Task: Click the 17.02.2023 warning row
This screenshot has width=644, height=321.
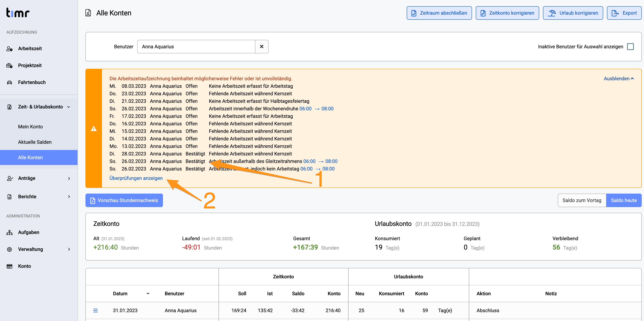Action: pos(201,116)
